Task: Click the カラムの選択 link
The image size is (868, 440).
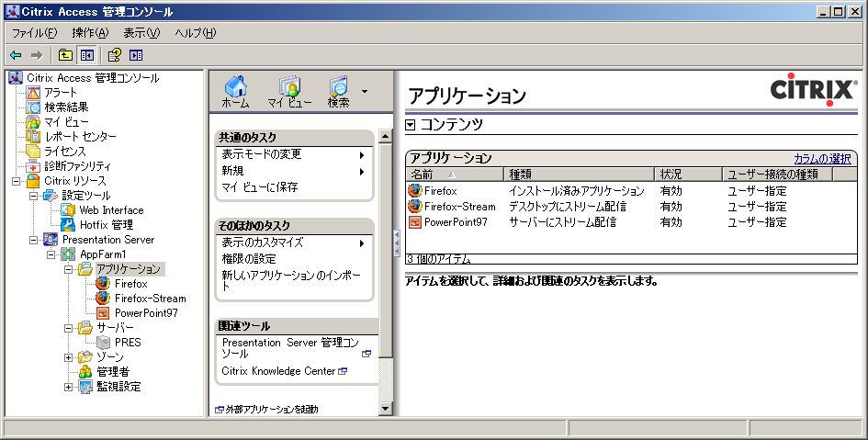Action: coord(822,159)
